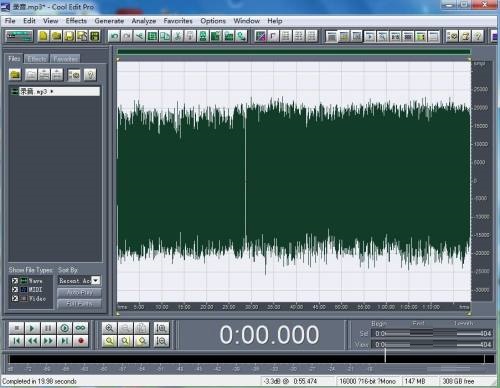Click the Redo arrow icon in the toolbar
This screenshot has height=388, width=500.
pyautogui.click(x=127, y=36)
